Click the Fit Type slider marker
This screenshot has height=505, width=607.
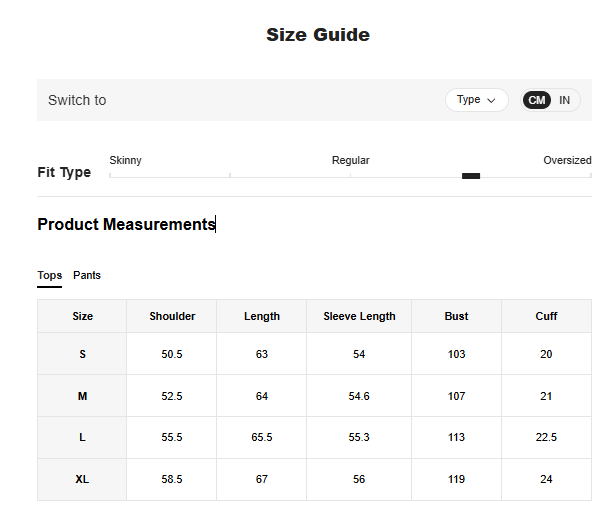click(x=471, y=176)
